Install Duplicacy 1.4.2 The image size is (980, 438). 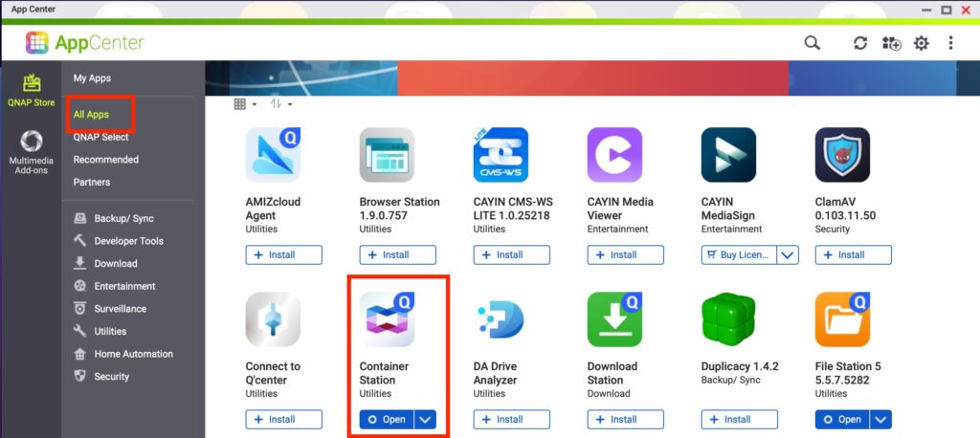(740, 419)
